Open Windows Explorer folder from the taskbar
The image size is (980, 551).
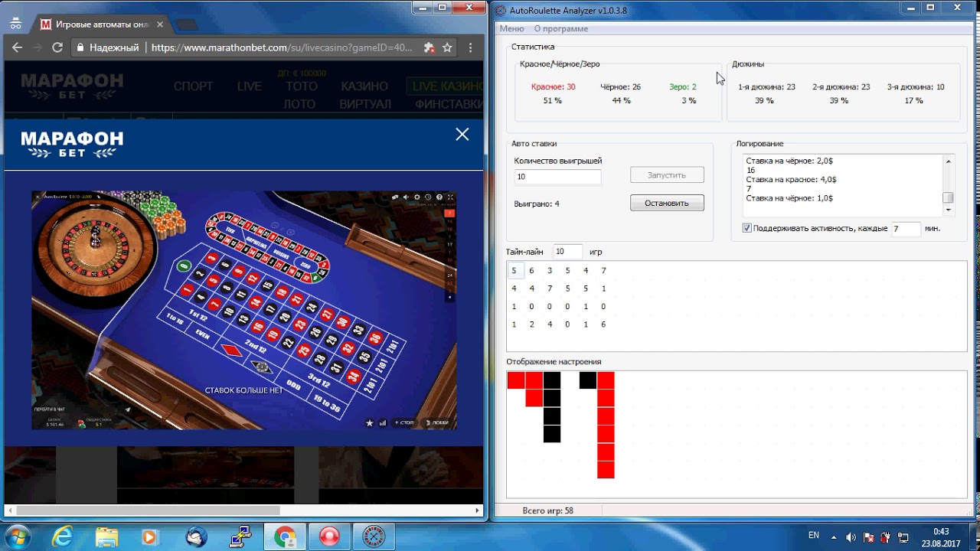pos(106,536)
